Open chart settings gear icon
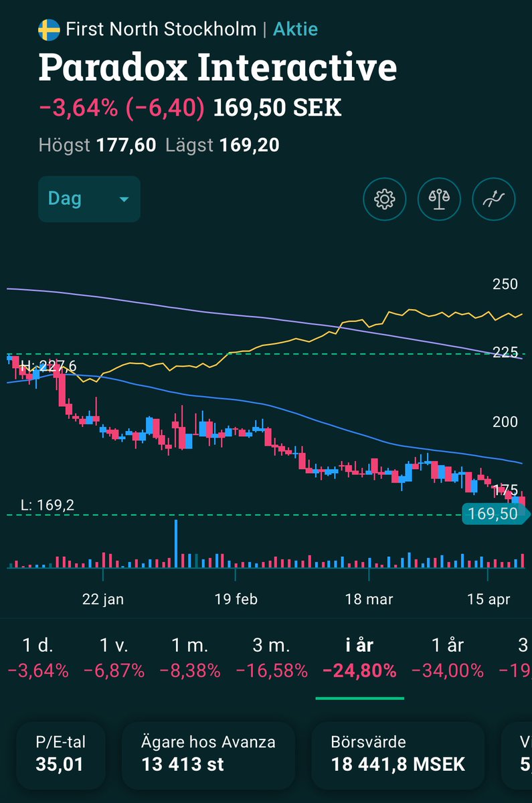Screen dimensions: 532x803 (384, 199)
